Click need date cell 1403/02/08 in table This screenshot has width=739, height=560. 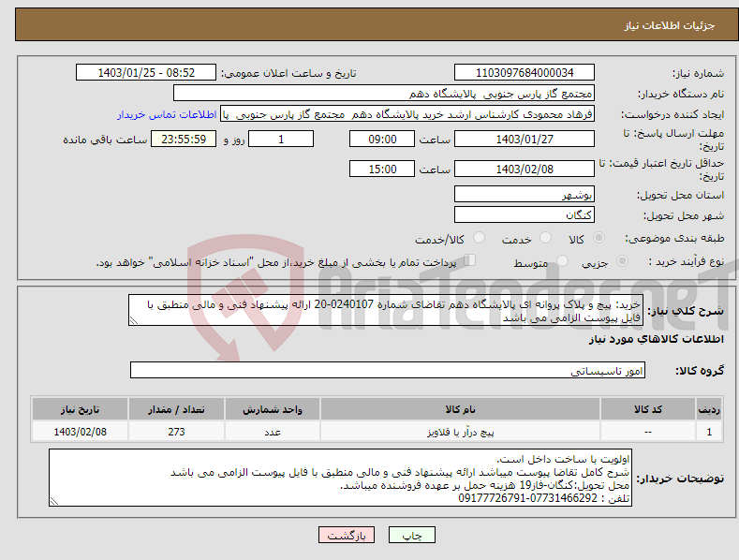(81, 432)
